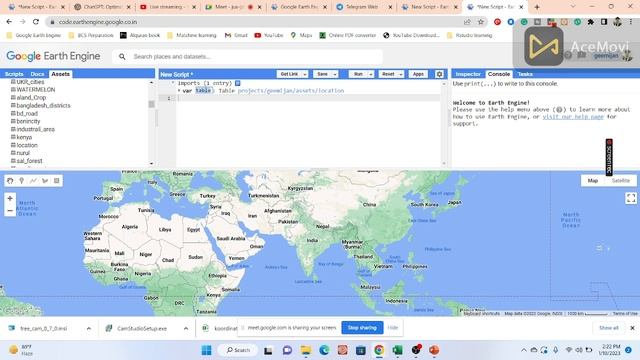The width and height of the screenshot is (640, 360).
Task: Click the assets list scrollbar thumb
Action: [x=151, y=104]
